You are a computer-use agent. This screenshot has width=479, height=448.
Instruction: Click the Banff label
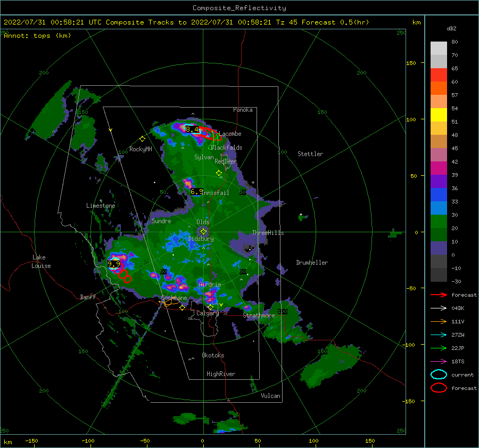[x=88, y=297]
